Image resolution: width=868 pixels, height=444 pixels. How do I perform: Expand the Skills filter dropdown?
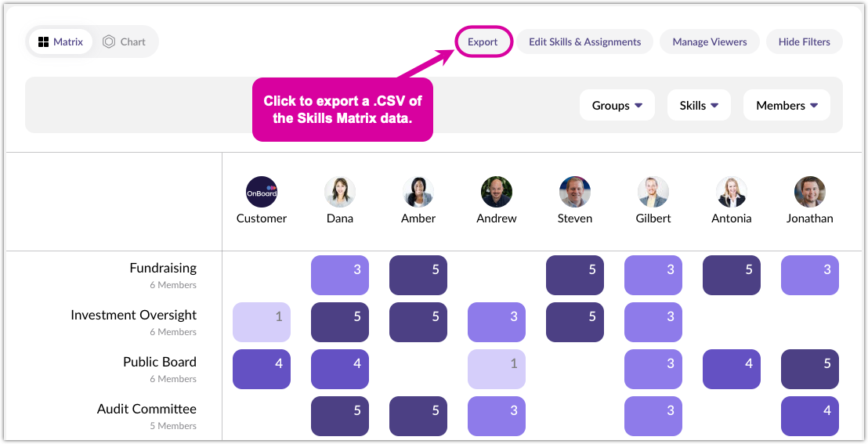(x=699, y=105)
